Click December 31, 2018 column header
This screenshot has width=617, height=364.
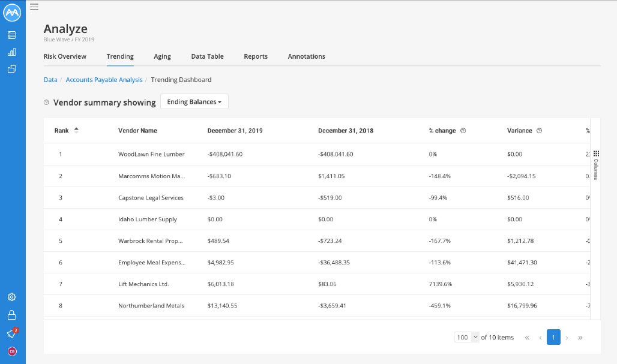click(x=346, y=131)
